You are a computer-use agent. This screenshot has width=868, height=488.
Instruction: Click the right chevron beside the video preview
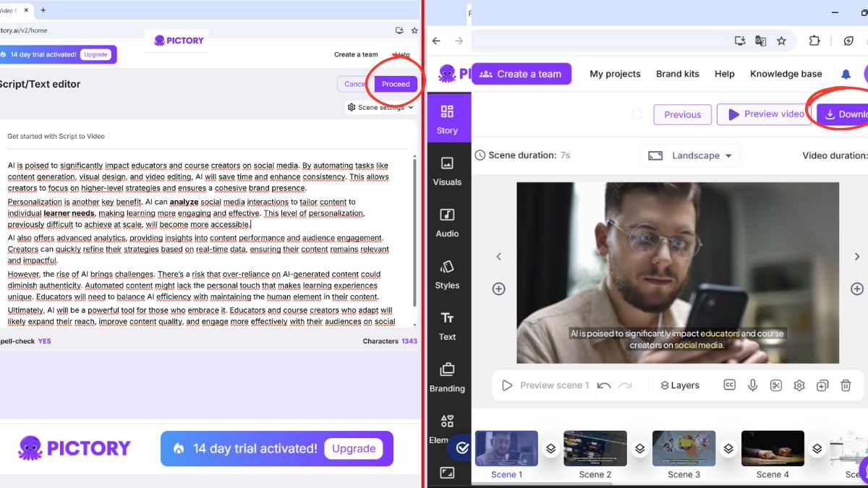pos(856,256)
